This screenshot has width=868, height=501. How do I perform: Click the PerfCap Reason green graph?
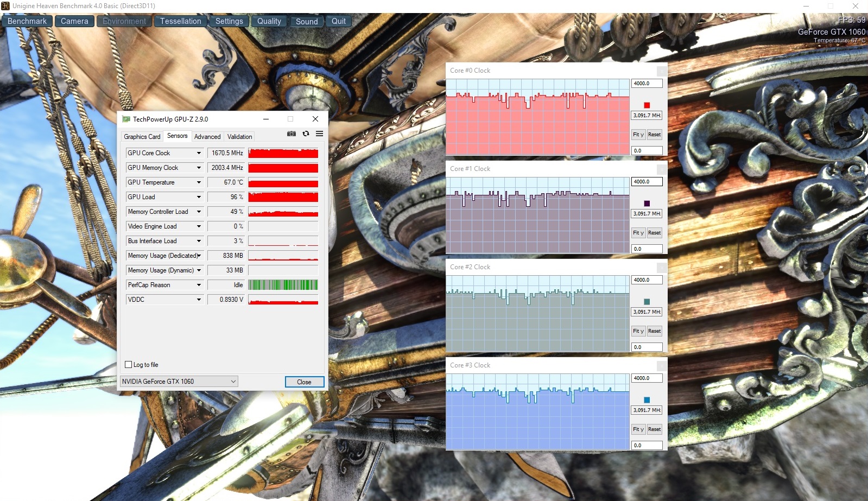pos(283,285)
